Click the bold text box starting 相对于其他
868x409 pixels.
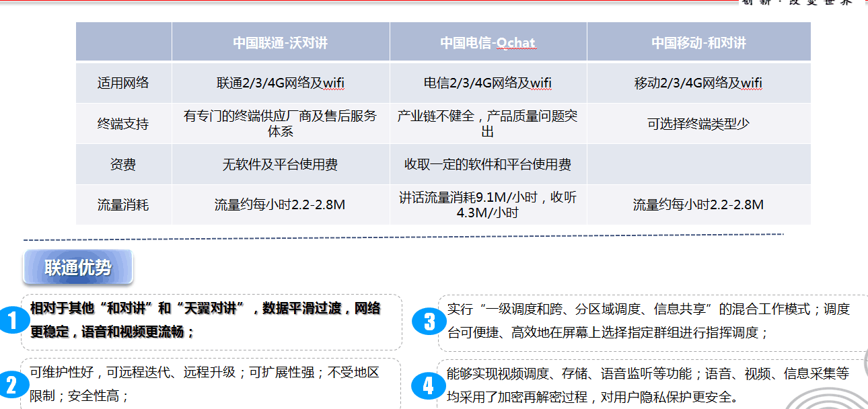[211, 321]
